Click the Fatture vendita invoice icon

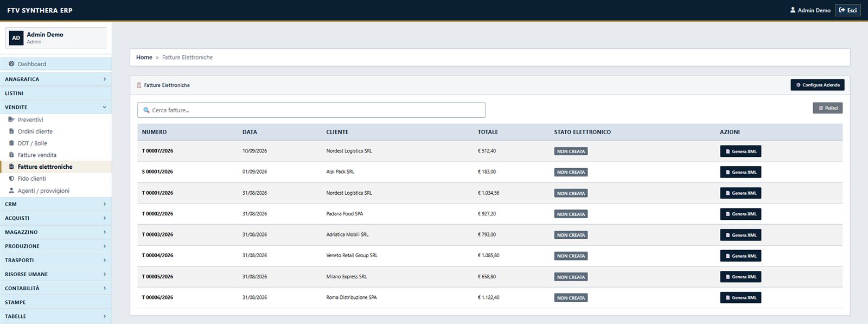pyautogui.click(x=11, y=155)
